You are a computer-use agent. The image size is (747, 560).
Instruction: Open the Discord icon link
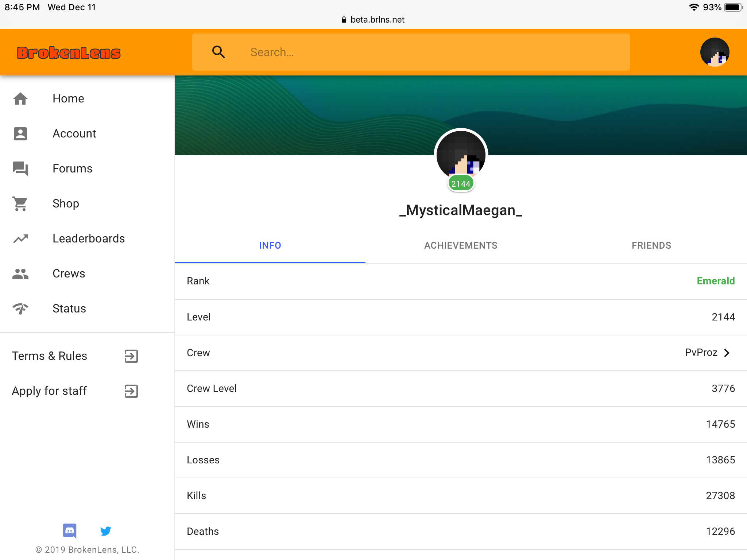pyautogui.click(x=70, y=531)
